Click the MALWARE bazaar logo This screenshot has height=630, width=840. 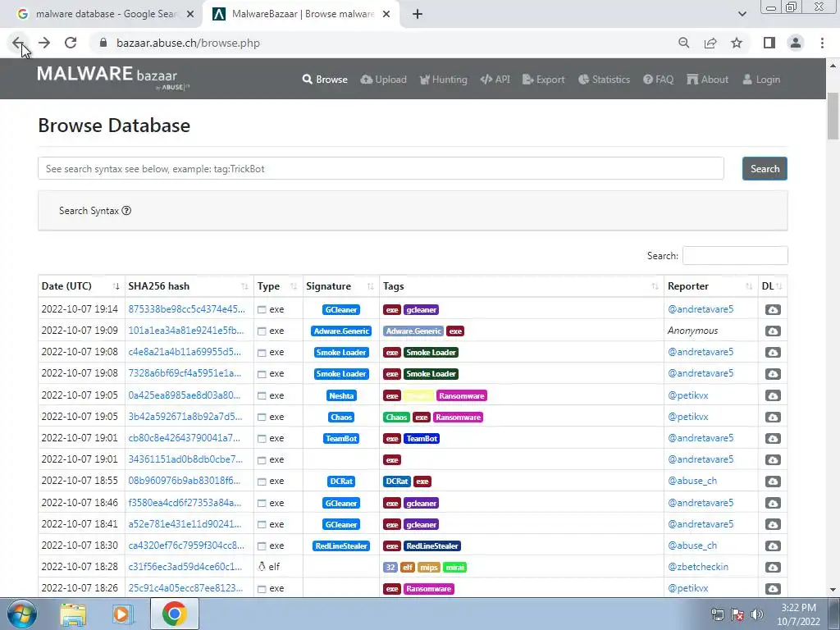click(x=112, y=77)
